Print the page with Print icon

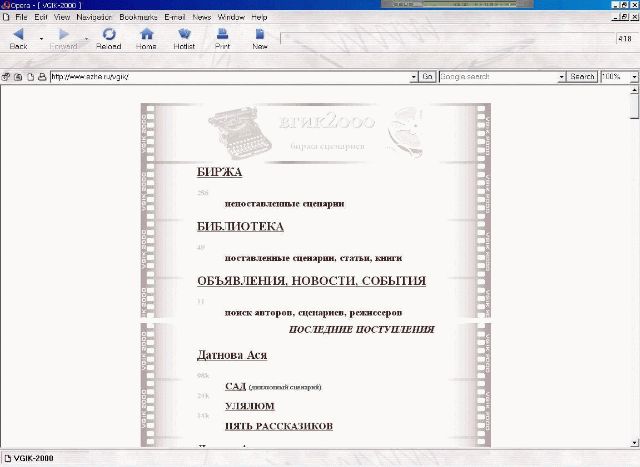pos(222,34)
